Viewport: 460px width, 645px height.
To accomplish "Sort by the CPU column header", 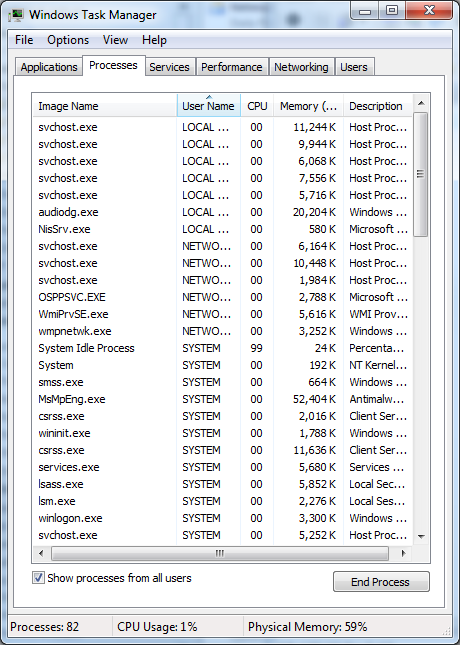I will pyautogui.click(x=257, y=106).
